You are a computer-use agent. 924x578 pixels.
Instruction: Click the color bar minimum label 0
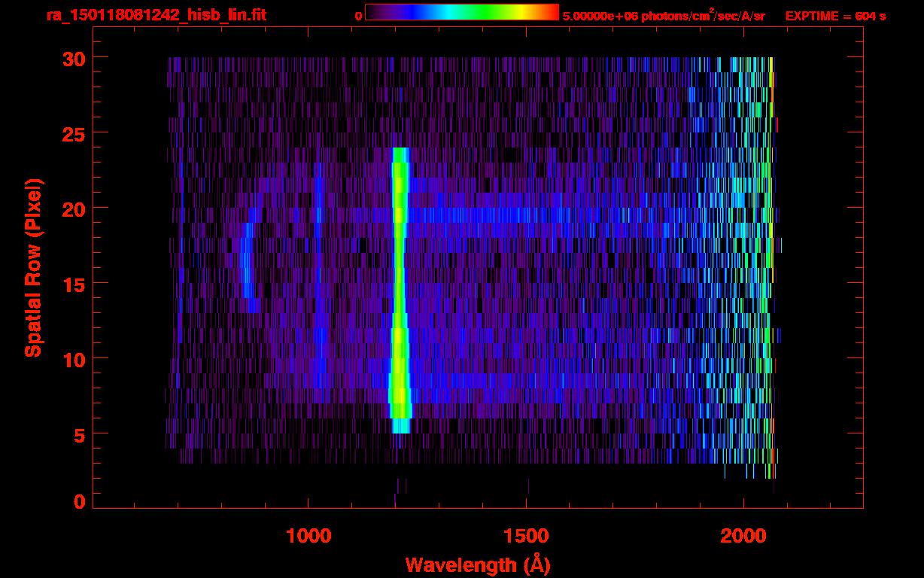358,16
